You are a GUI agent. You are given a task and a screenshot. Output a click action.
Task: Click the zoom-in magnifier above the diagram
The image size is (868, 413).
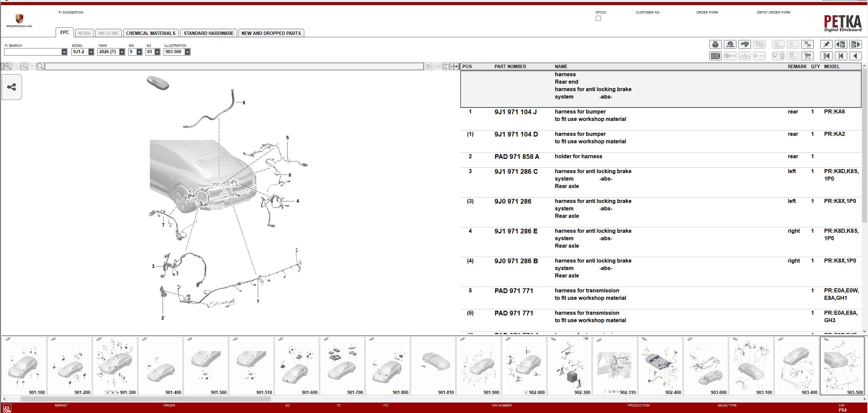coord(7,66)
